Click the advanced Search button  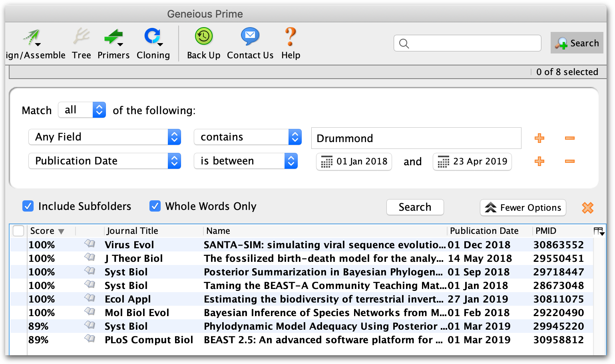415,207
